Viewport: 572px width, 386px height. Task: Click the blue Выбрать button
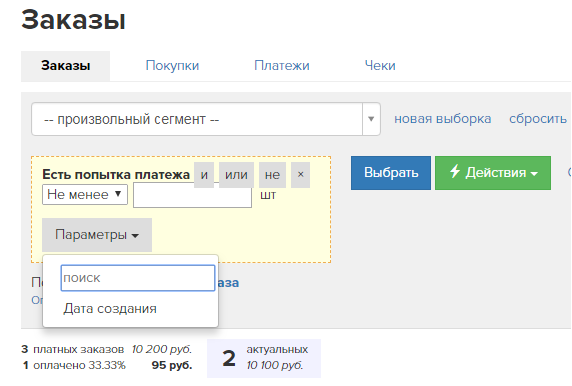coord(391,173)
